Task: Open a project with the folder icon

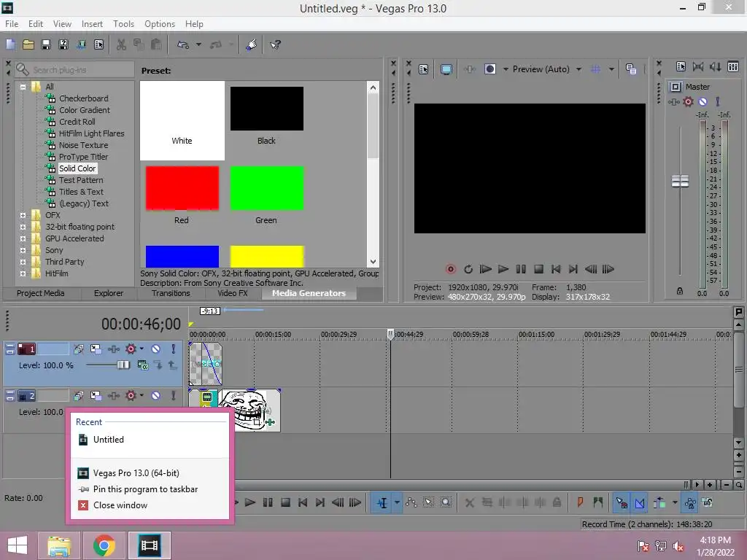Action: [x=28, y=44]
